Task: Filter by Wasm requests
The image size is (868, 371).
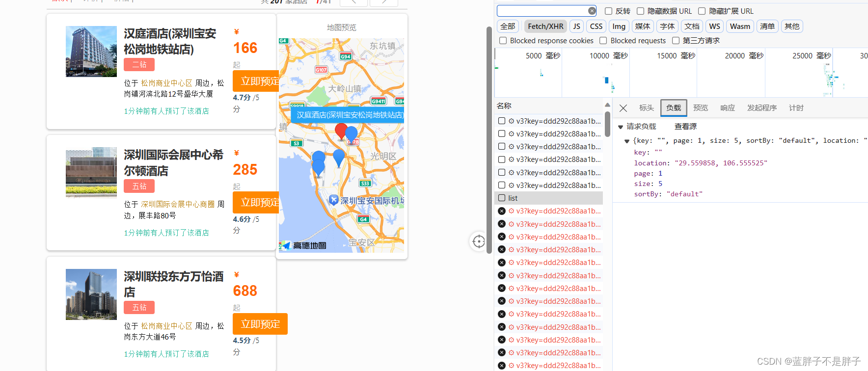Action: click(x=740, y=26)
